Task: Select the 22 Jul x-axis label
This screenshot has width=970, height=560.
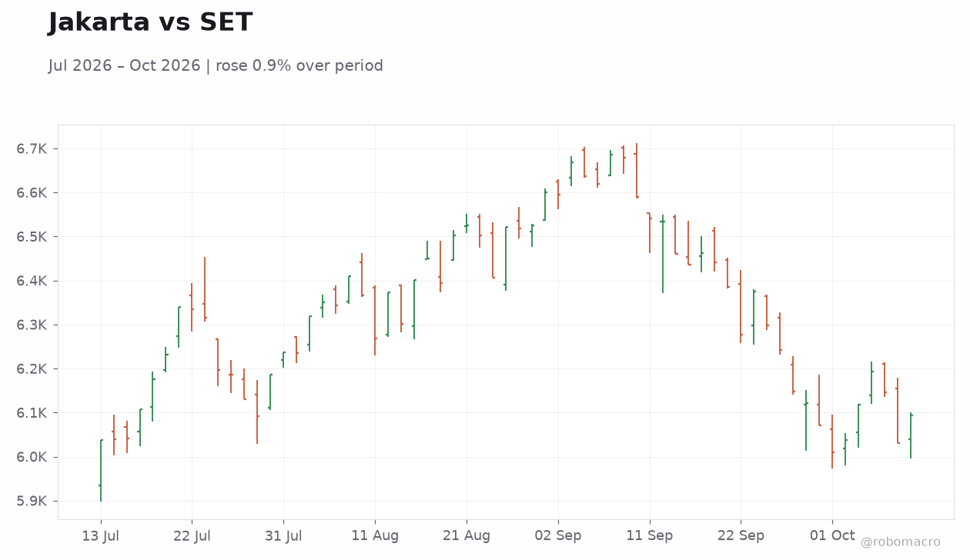Action: [x=192, y=536]
